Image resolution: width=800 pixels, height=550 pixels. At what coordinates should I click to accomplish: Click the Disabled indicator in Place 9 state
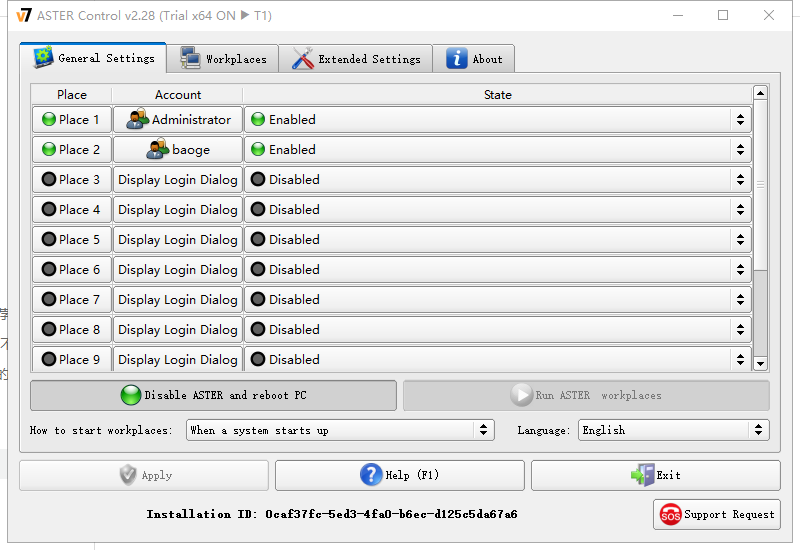pyautogui.click(x=258, y=359)
